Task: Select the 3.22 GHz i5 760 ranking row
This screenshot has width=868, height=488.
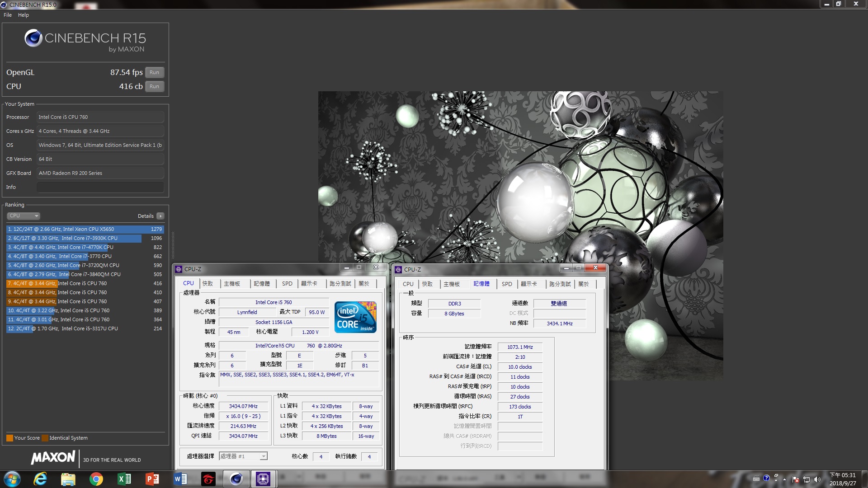Action: click(x=85, y=310)
